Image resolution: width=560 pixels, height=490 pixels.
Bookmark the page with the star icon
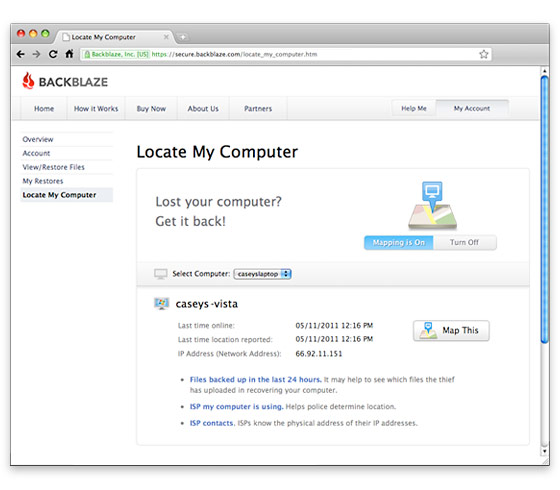tap(484, 54)
